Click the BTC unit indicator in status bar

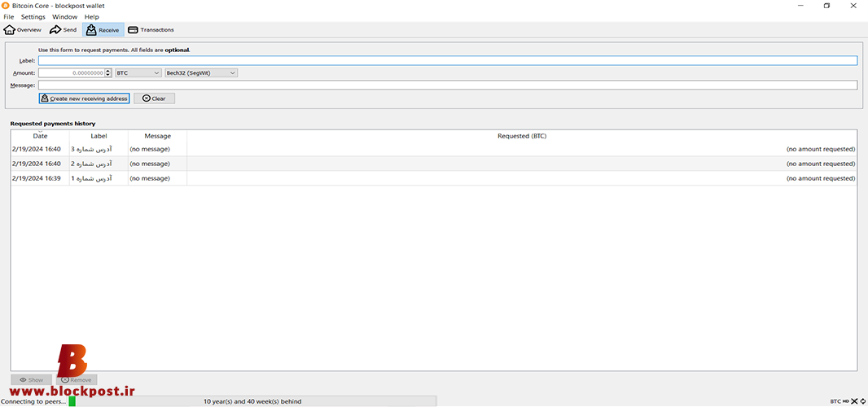click(835, 401)
